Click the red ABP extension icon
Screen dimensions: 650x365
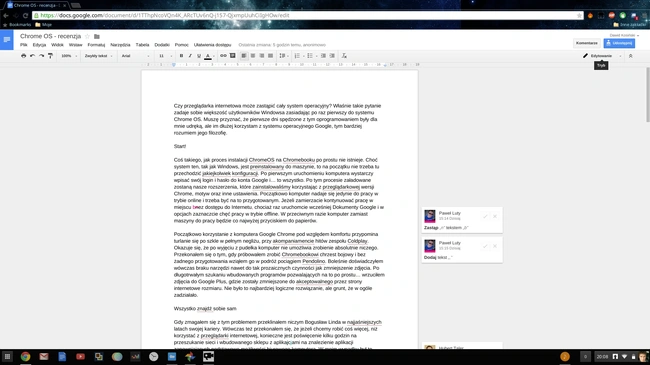611,15
